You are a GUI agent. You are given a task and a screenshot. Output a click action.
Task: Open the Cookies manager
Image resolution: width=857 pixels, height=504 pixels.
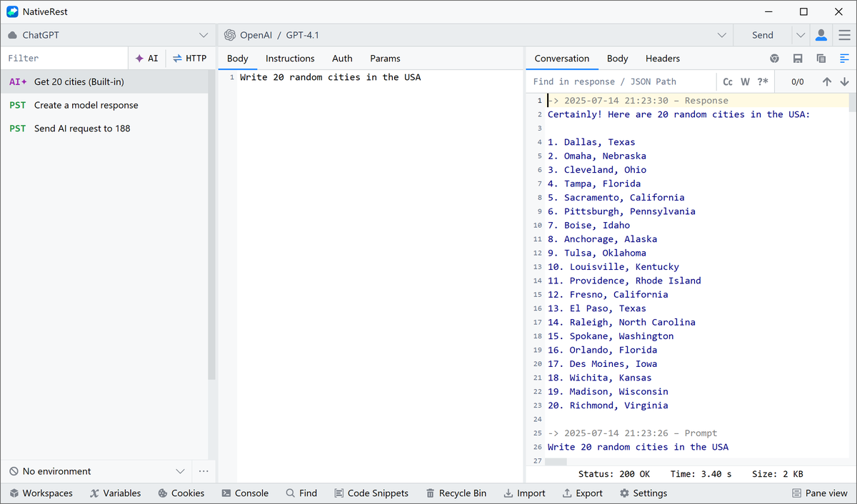pyautogui.click(x=181, y=493)
